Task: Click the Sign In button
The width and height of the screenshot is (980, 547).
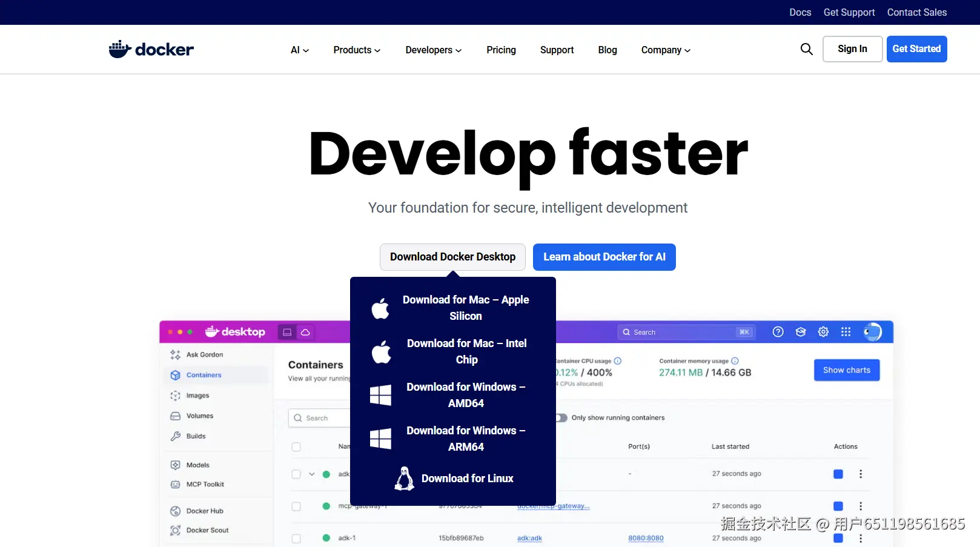Action: [852, 49]
